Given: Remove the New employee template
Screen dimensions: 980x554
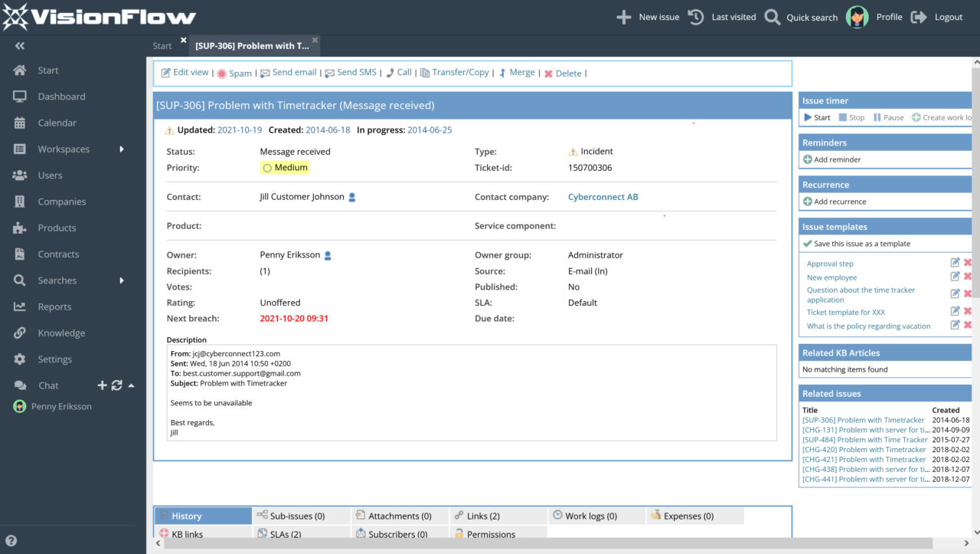Looking at the screenshot, I should [968, 277].
